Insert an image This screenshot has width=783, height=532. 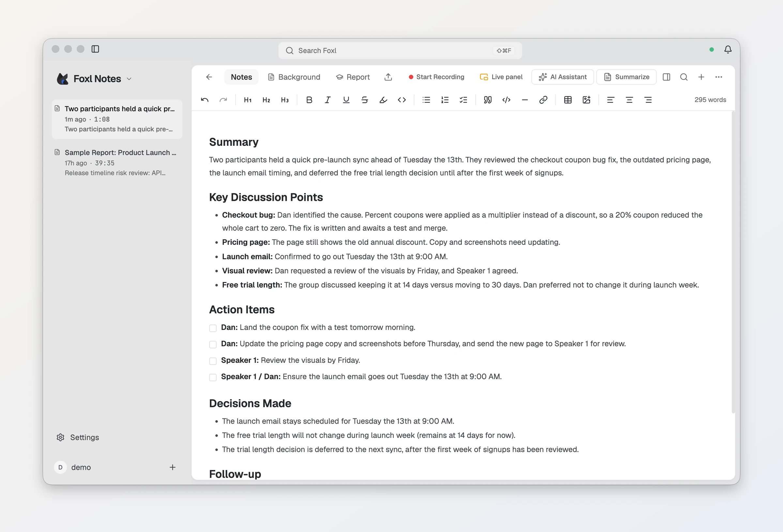point(586,100)
